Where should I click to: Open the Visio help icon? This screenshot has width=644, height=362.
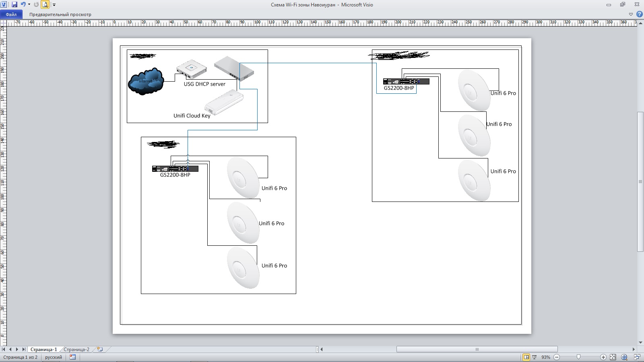coord(639,14)
